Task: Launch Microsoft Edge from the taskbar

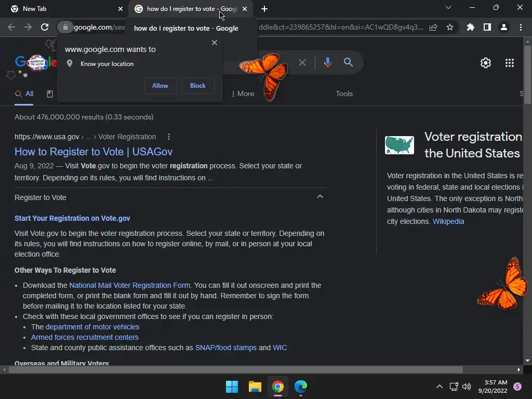Action: click(x=301, y=387)
